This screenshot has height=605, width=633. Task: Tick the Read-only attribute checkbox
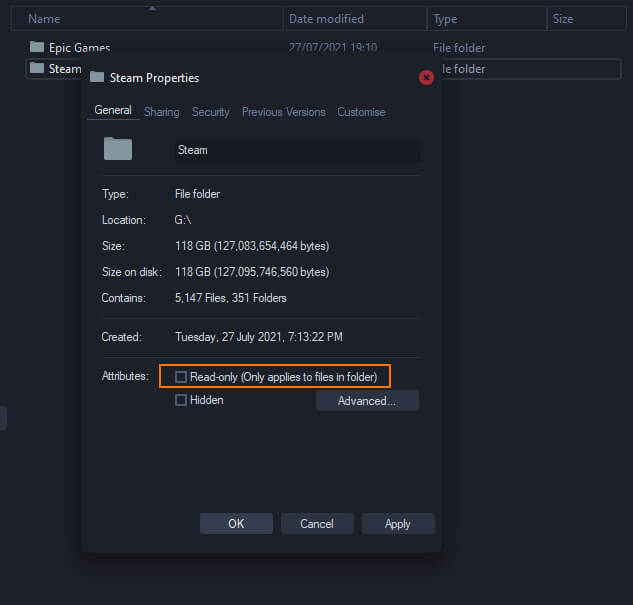(x=180, y=377)
